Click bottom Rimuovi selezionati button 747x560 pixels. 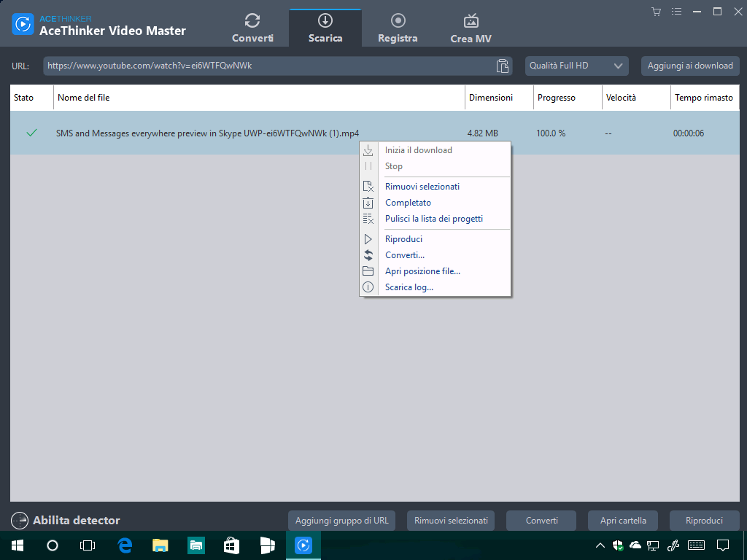click(x=451, y=521)
